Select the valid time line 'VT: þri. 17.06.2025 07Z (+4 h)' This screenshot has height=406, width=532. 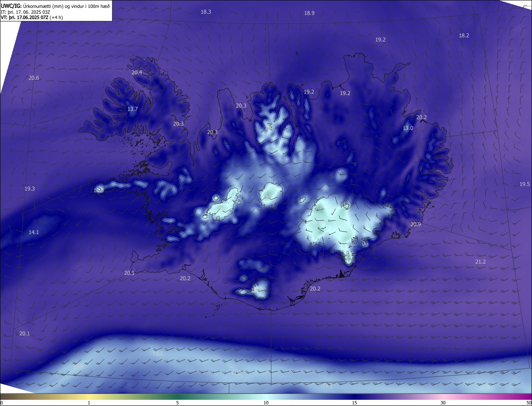[x=32, y=17]
